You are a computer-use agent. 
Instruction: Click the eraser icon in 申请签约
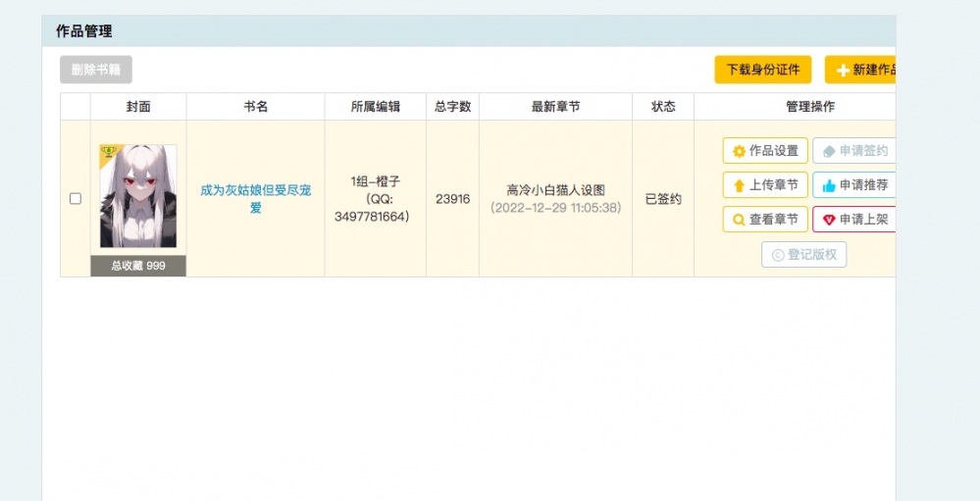[x=828, y=151]
